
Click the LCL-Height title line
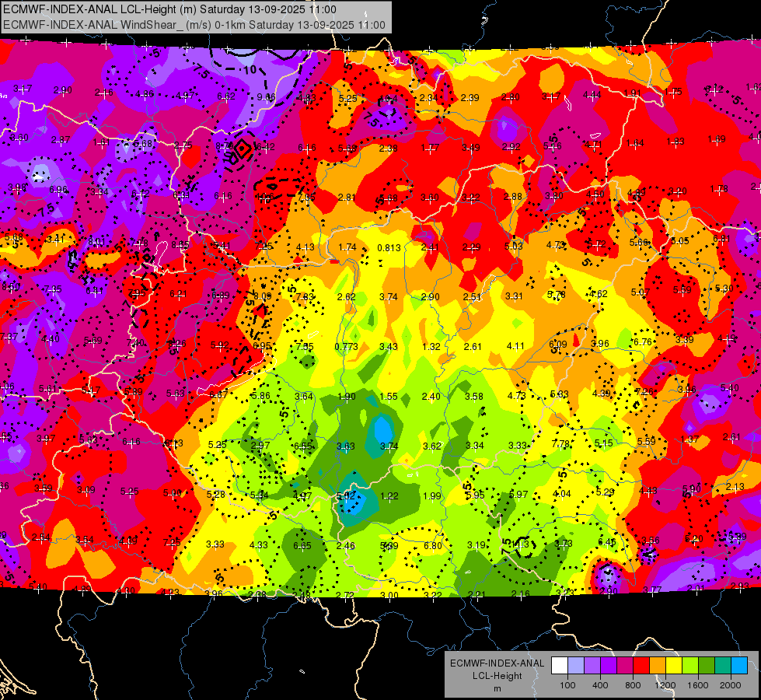click(169, 9)
